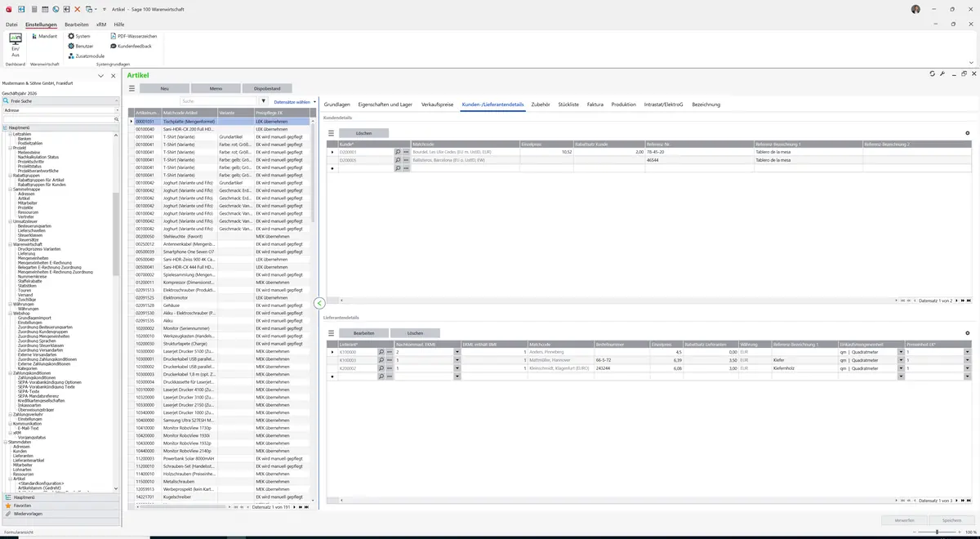Open the Adresse search dropdown
Screen dimensions: 980x539
(x=117, y=109)
